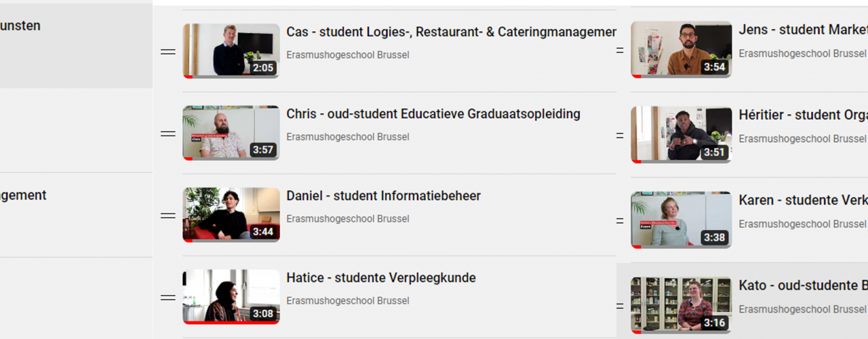Select the Kato oud-studente video thumbnail
The height and width of the screenshot is (339, 868).
(681, 305)
